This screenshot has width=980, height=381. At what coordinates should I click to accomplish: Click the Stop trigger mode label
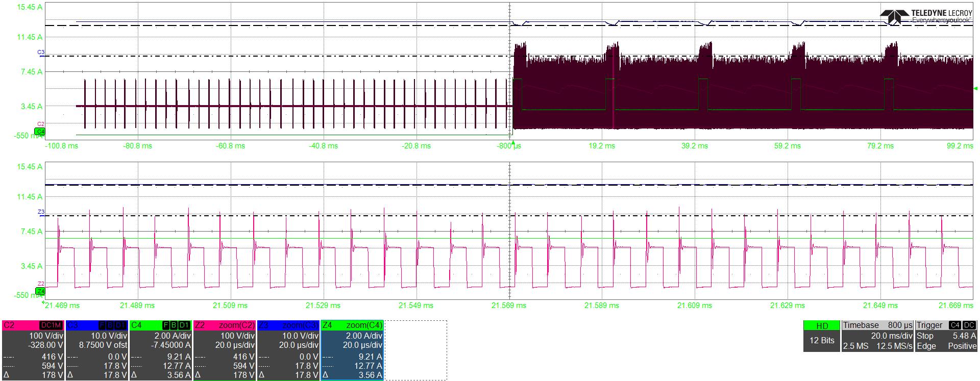point(925,336)
